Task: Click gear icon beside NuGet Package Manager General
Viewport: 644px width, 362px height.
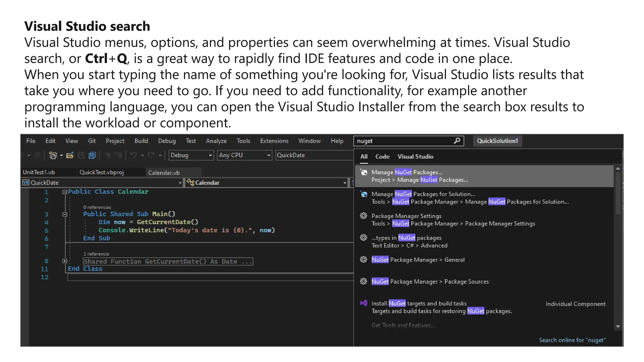Action: (x=364, y=260)
